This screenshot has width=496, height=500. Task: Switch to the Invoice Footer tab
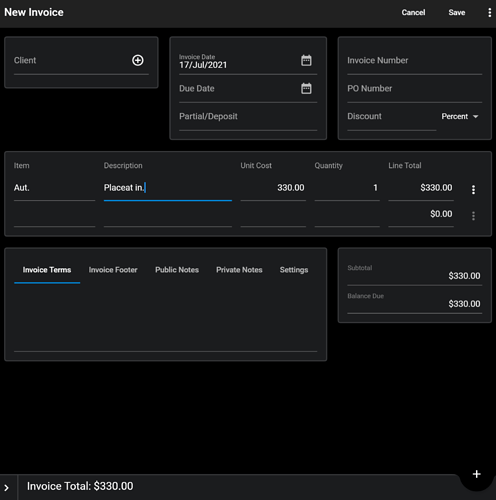coord(113,270)
